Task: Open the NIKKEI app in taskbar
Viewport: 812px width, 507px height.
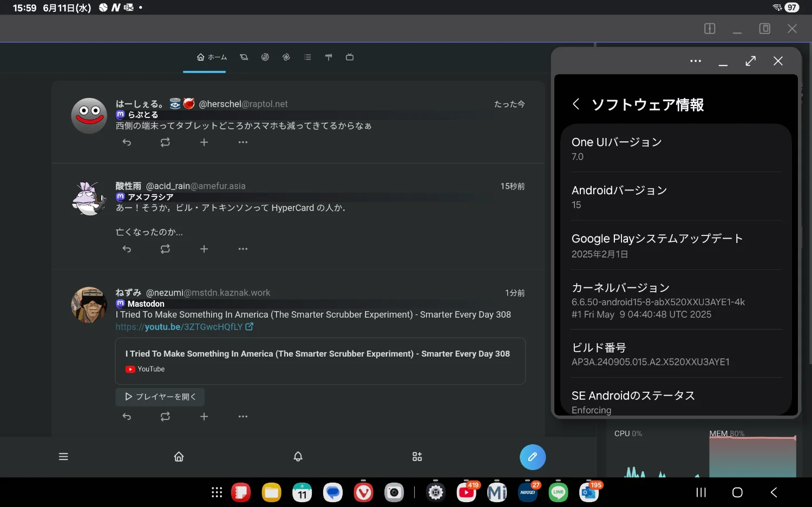Action: [x=528, y=492]
